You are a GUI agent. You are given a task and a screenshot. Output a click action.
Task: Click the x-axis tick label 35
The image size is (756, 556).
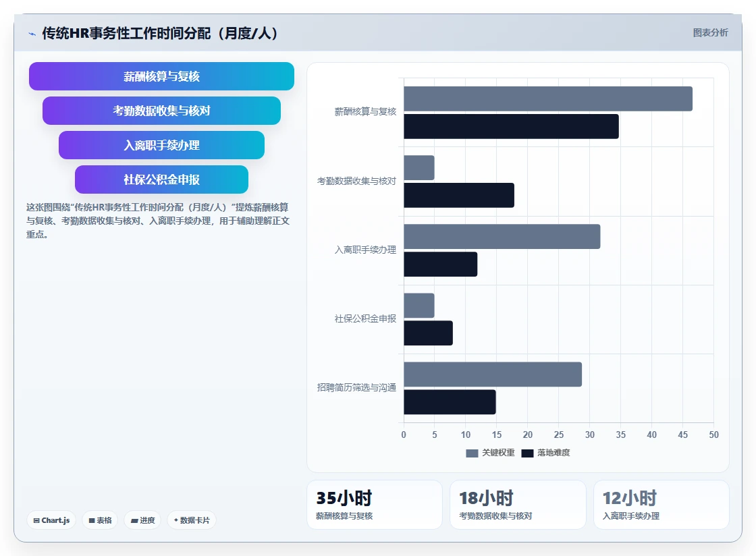[620, 435]
